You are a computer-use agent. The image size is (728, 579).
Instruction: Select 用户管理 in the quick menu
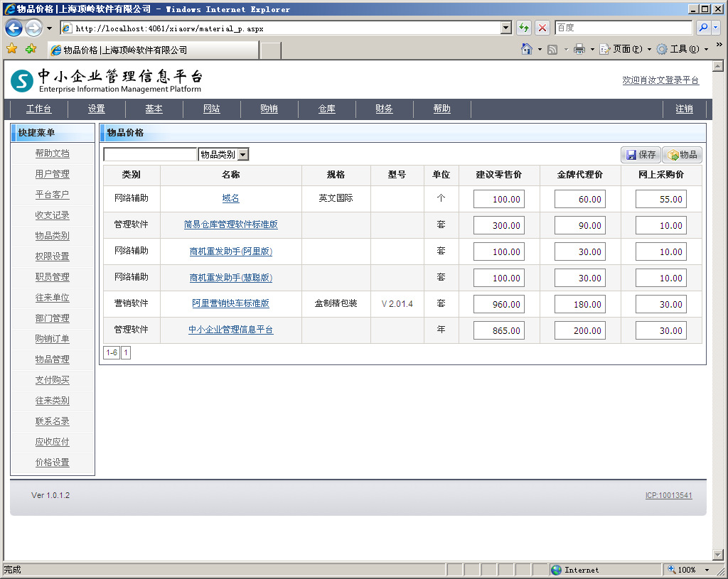click(x=53, y=174)
